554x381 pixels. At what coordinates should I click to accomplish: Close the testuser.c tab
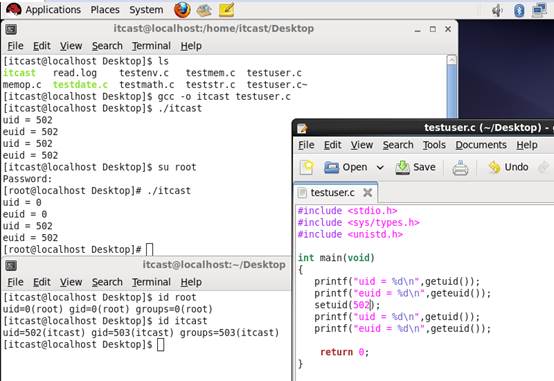[367, 192]
